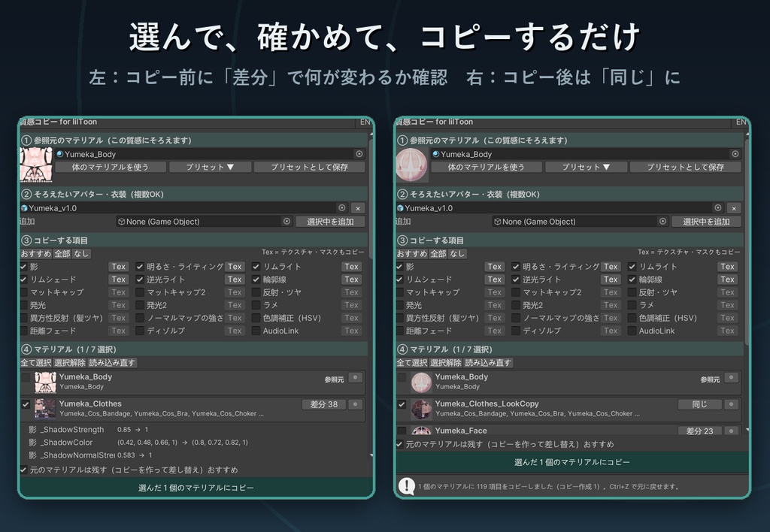
Task: Click 全て選択 in left window
Action: (36, 363)
